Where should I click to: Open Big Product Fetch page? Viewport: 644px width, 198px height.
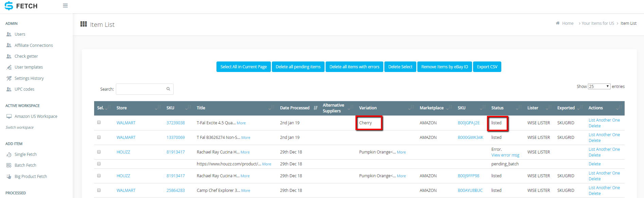(x=31, y=177)
